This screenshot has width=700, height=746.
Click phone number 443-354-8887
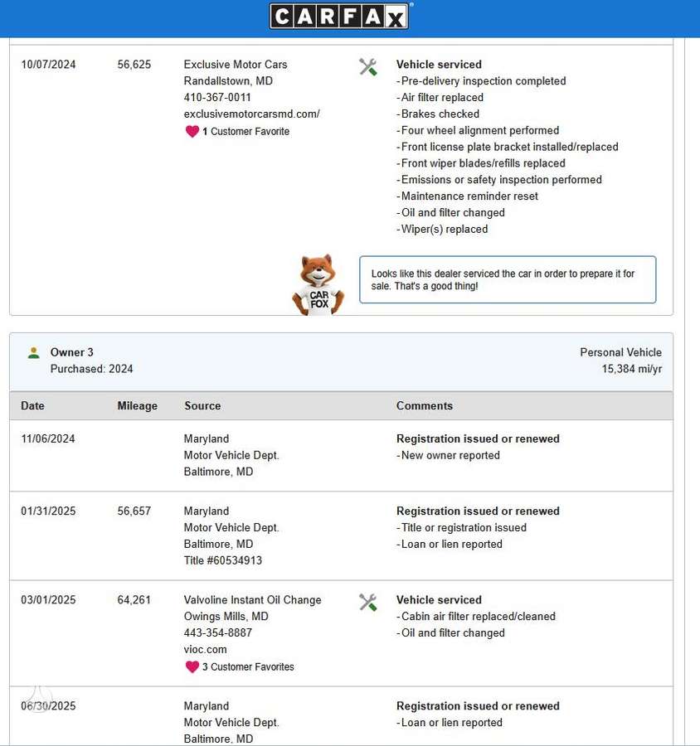point(217,632)
